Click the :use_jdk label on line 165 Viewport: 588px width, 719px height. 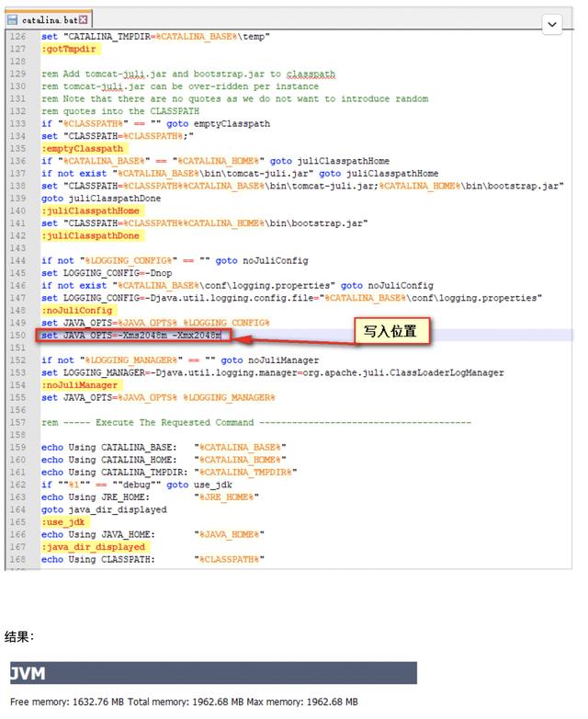coord(63,521)
